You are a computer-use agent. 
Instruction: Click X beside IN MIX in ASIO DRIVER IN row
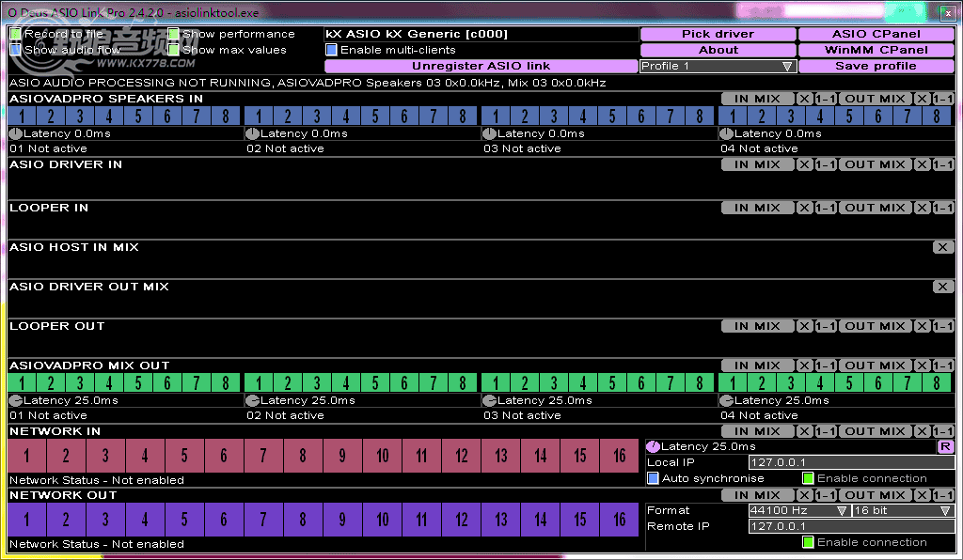coord(804,164)
